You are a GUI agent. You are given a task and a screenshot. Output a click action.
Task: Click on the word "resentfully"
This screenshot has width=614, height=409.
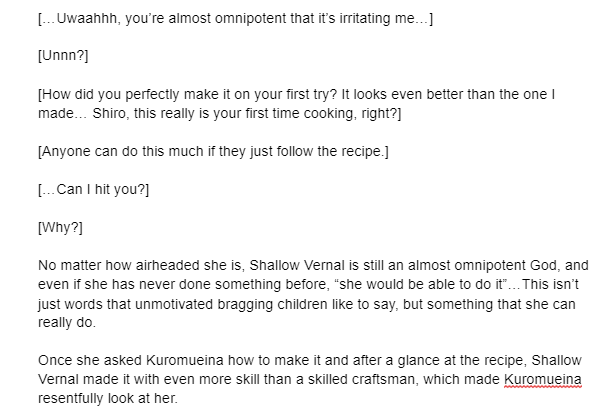[73, 398]
